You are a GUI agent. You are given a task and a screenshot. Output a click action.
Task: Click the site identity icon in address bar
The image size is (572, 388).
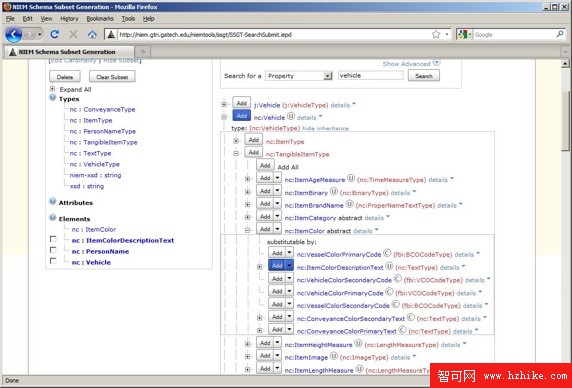[111, 35]
